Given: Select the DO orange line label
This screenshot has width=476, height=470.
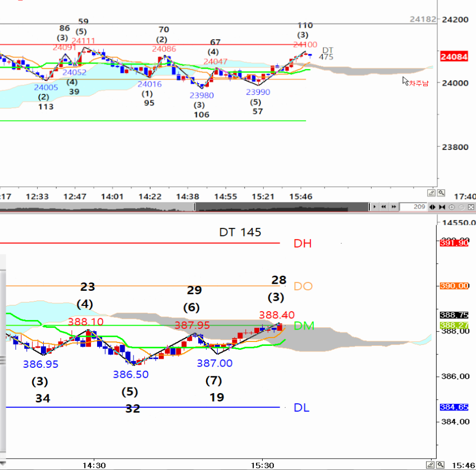Looking at the screenshot, I should pyautogui.click(x=303, y=286).
